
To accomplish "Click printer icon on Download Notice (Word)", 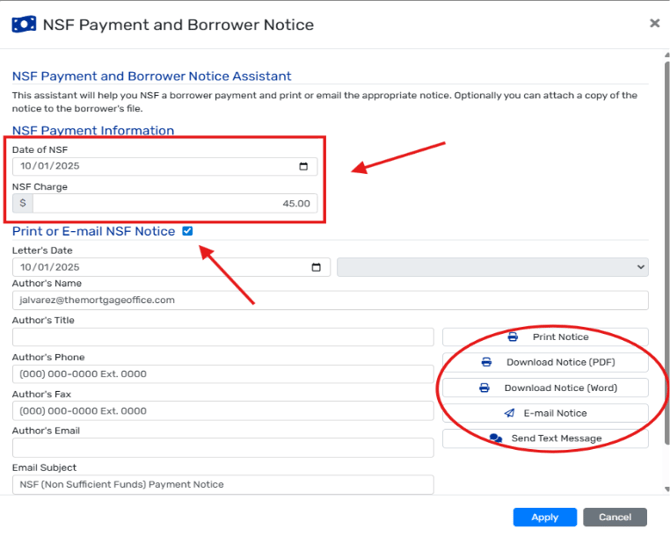I will point(485,388).
